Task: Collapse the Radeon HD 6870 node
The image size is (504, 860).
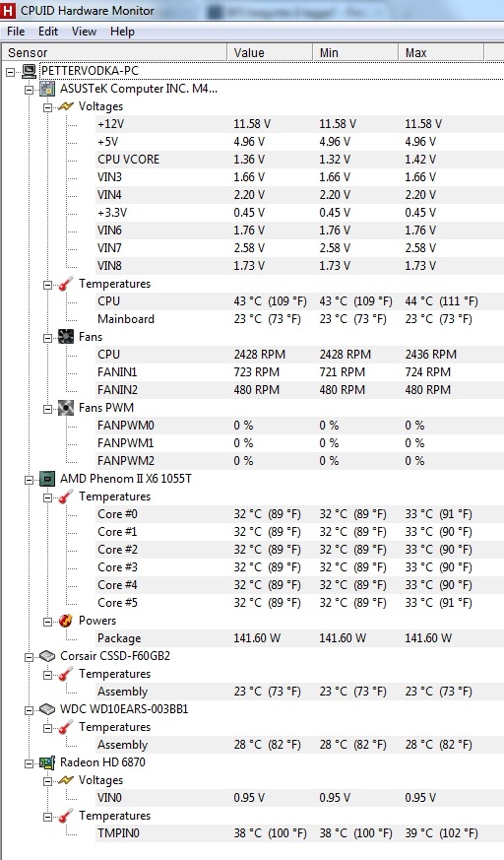Action: [x=29, y=762]
